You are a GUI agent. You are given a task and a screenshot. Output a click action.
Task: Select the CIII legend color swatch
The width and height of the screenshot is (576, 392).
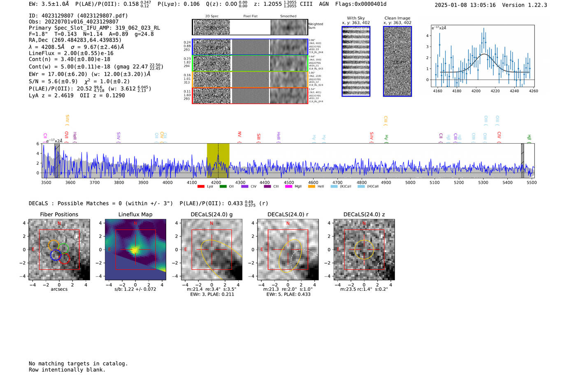[267, 186]
